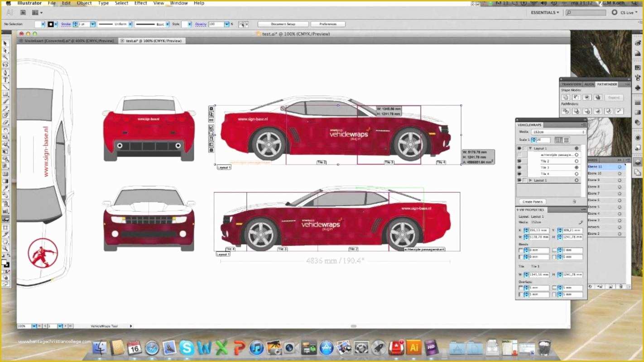This screenshot has width=644, height=362.
Task: Click the stroke color swatch in control bar
Action: [51, 24]
